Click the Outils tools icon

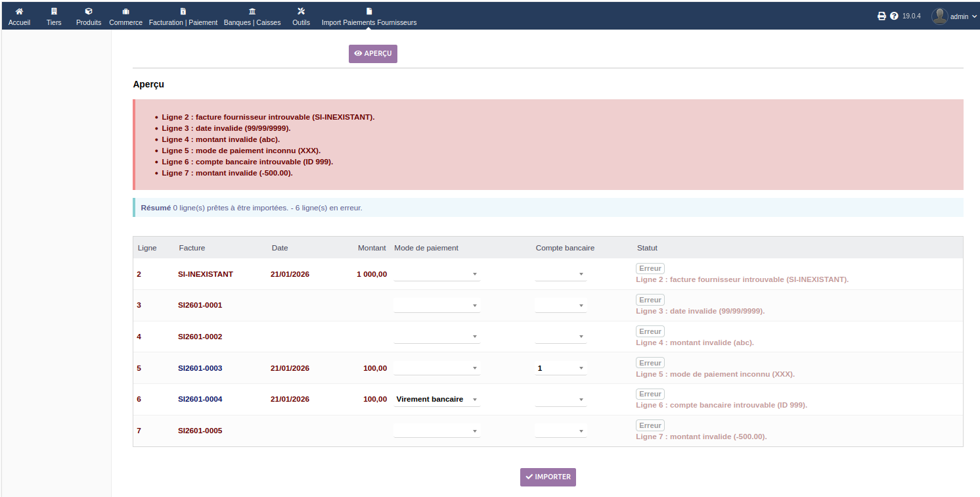[x=301, y=11]
